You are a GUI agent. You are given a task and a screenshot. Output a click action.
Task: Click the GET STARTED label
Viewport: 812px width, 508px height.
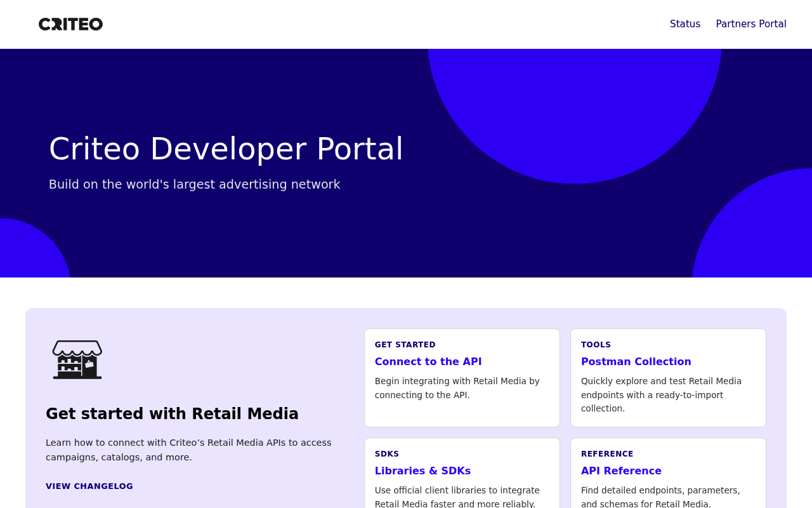point(405,345)
